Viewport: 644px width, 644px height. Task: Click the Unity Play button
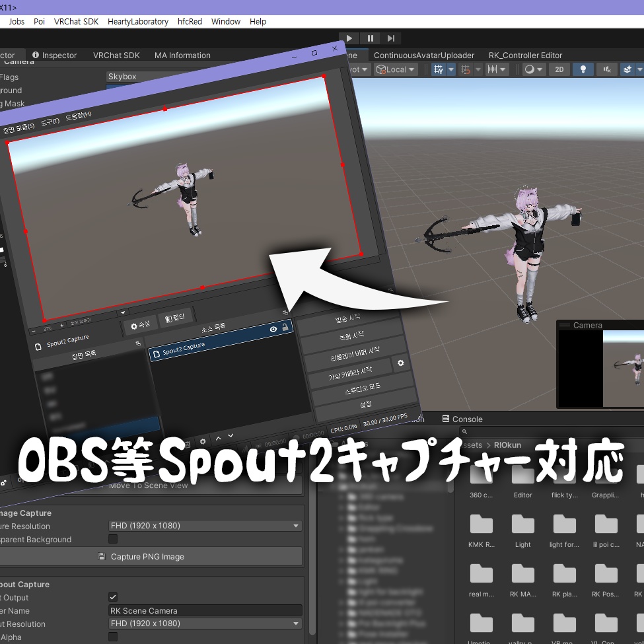pos(349,38)
